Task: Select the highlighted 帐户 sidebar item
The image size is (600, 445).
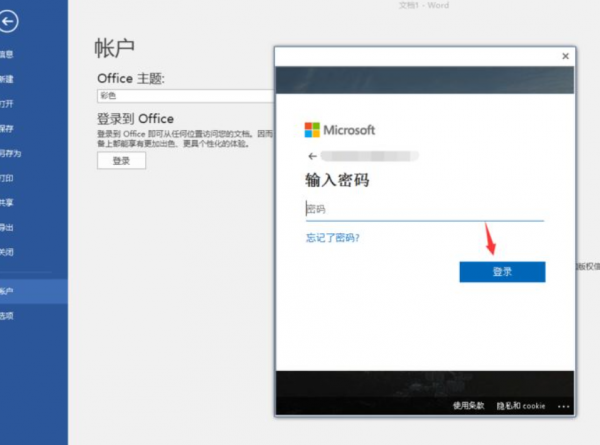Action: [34, 292]
